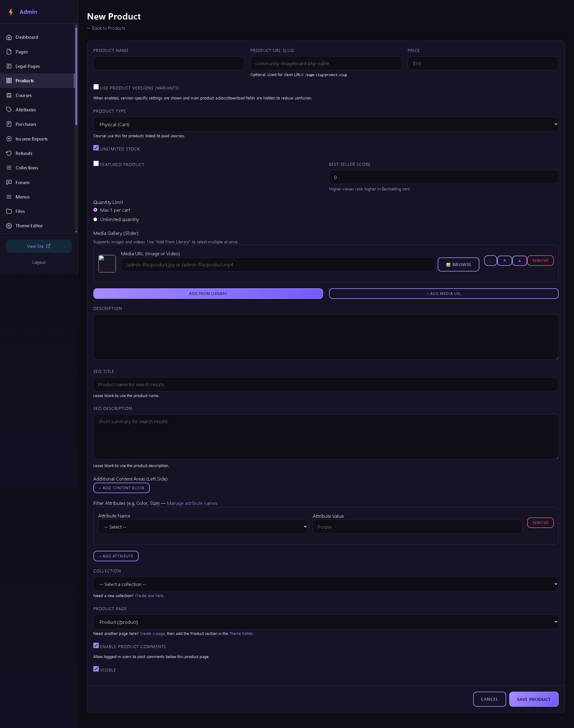Viewport: 574px width, 728px height.
Task: Select the Unlimited quantity radio option
Action: click(x=95, y=220)
